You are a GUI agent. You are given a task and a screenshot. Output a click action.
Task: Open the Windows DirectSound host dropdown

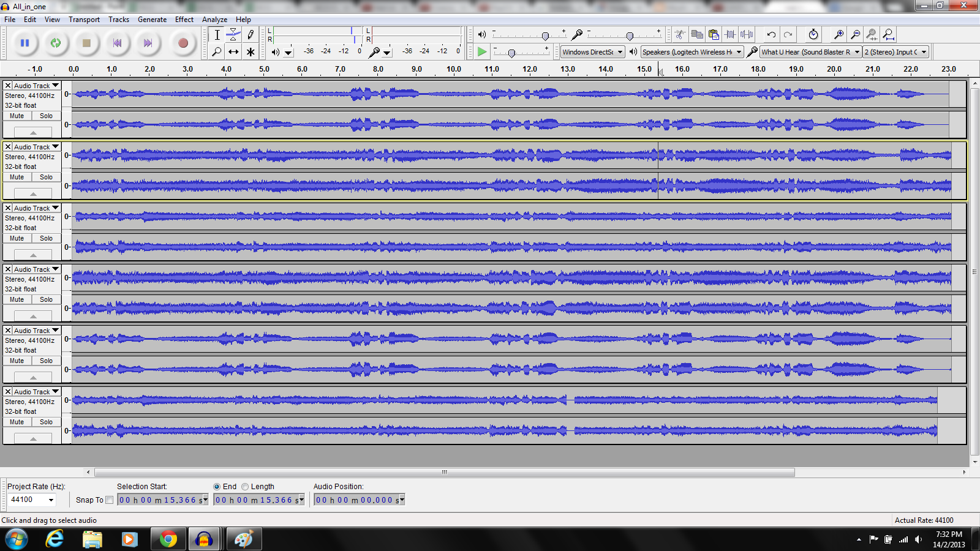pos(593,52)
